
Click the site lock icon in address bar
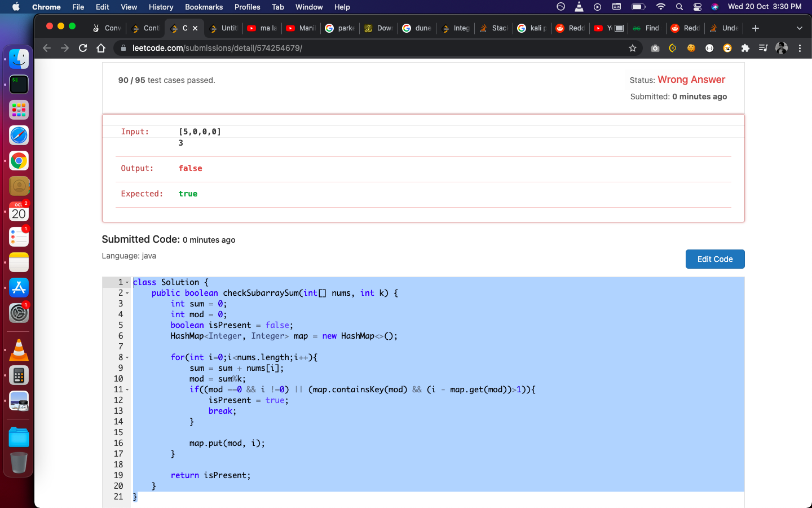(123, 48)
